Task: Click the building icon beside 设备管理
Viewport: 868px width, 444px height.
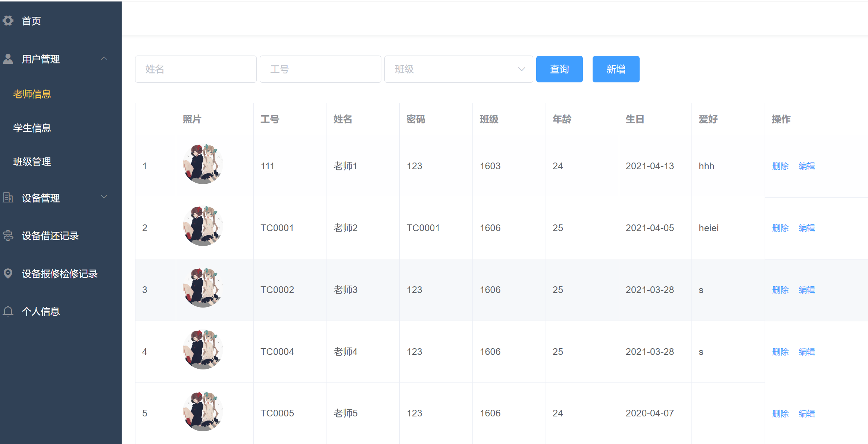Action: click(8, 198)
